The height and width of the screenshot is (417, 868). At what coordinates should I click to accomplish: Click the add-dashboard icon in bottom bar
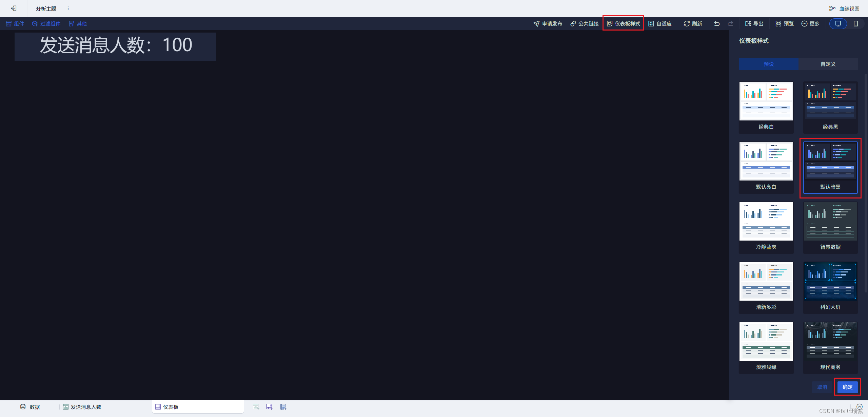270,407
